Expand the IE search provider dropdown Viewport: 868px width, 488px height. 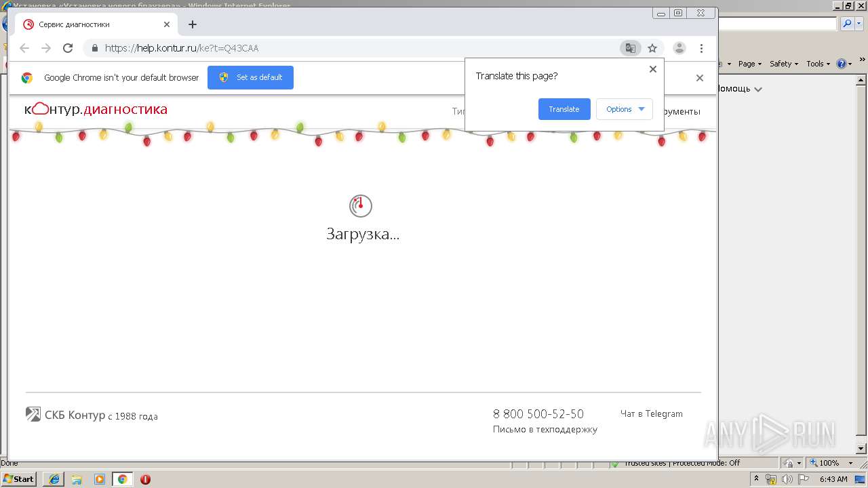coord(859,24)
